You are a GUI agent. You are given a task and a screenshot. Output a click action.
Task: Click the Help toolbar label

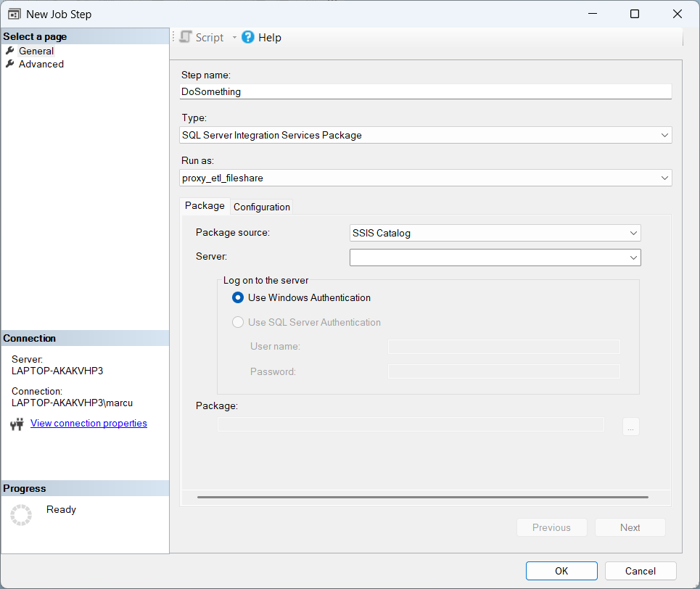coord(270,38)
